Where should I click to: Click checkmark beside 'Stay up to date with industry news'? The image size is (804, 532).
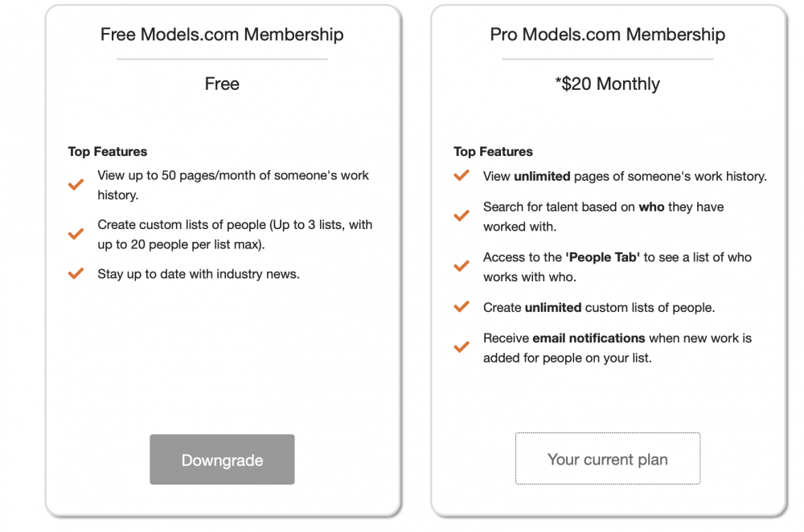coord(76,273)
